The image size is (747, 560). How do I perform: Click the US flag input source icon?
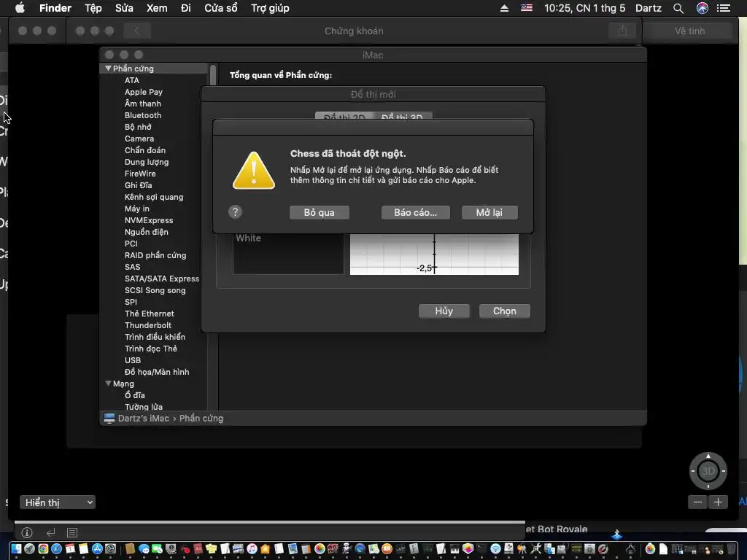[x=527, y=8]
